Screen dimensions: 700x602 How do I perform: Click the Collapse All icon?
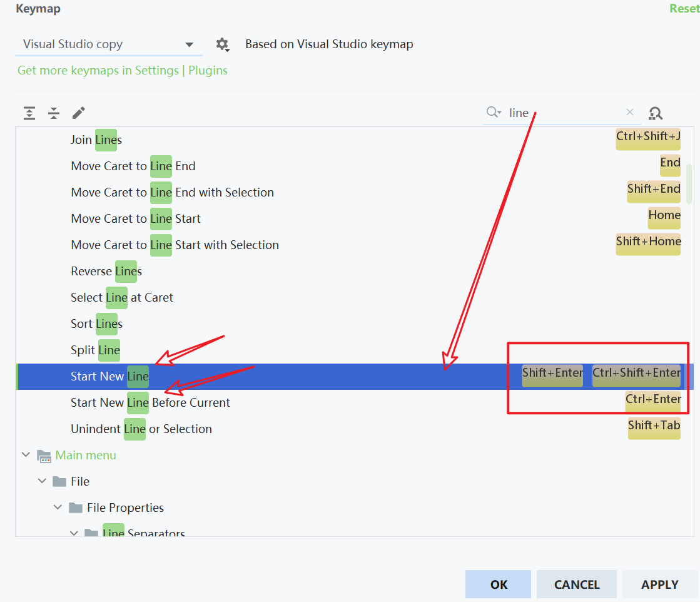pyautogui.click(x=54, y=113)
